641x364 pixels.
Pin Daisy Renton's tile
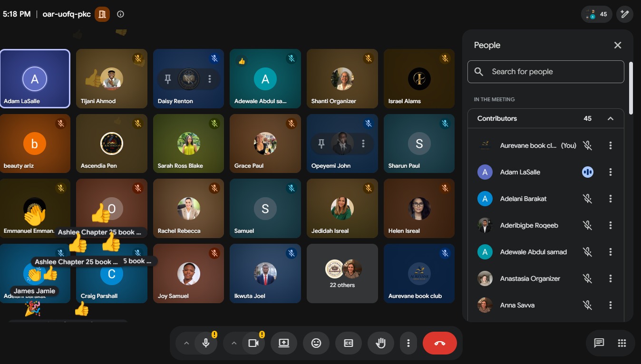click(x=167, y=79)
